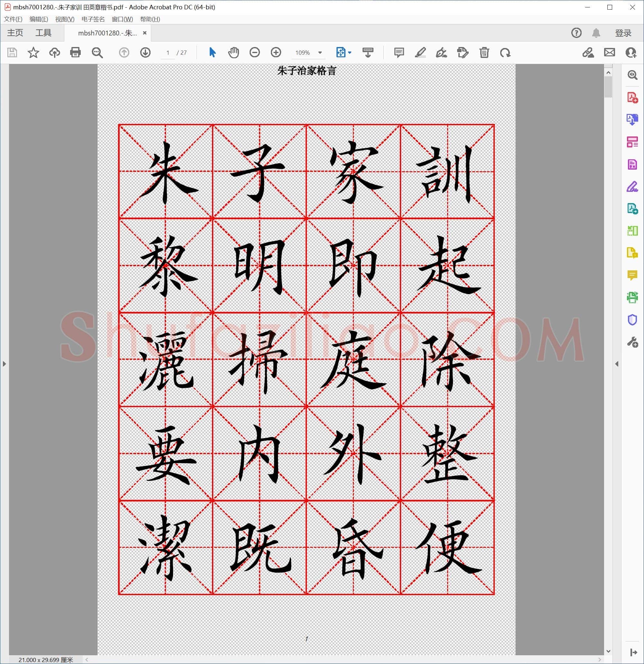The width and height of the screenshot is (644, 664).
Task: Click the fit page options icon
Action: pyautogui.click(x=341, y=52)
